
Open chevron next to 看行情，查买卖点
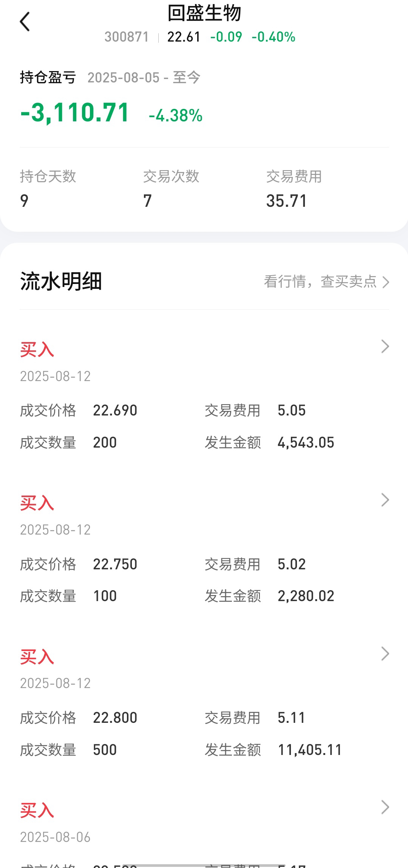click(385, 282)
